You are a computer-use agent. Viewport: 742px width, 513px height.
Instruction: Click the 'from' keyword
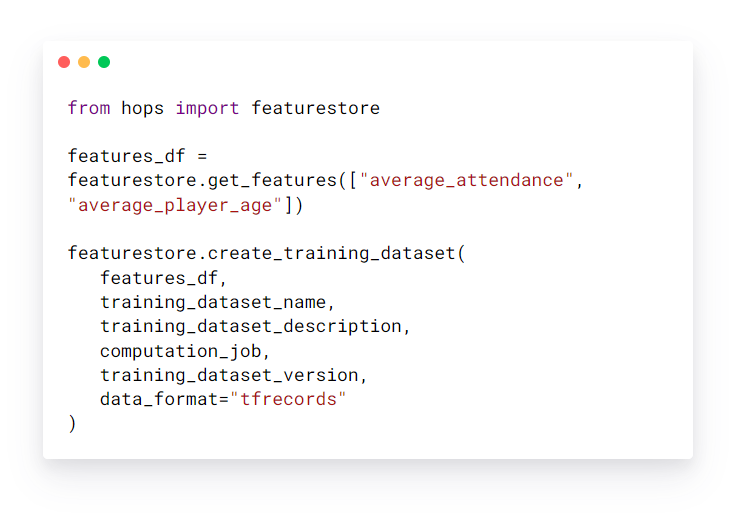click(x=89, y=108)
